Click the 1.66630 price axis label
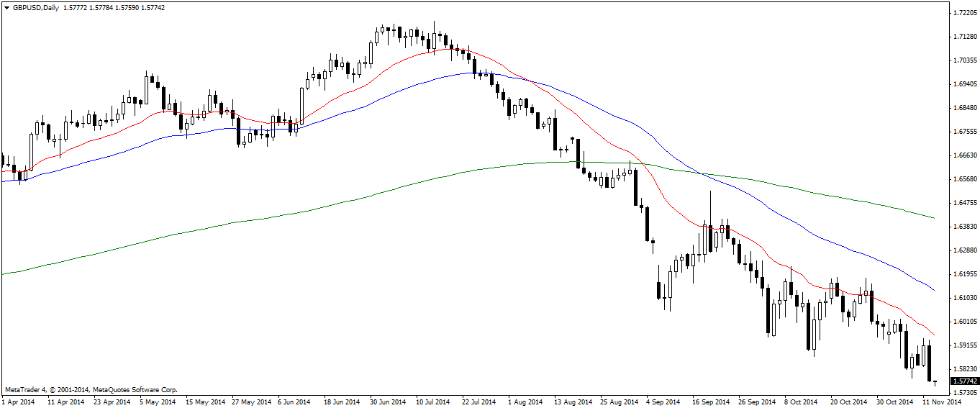 click(x=963, y=155)
